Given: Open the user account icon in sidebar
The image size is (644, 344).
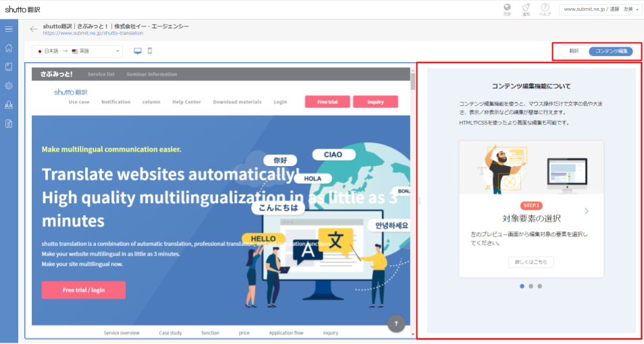Looking at the screenshot, I should point(9,105).
